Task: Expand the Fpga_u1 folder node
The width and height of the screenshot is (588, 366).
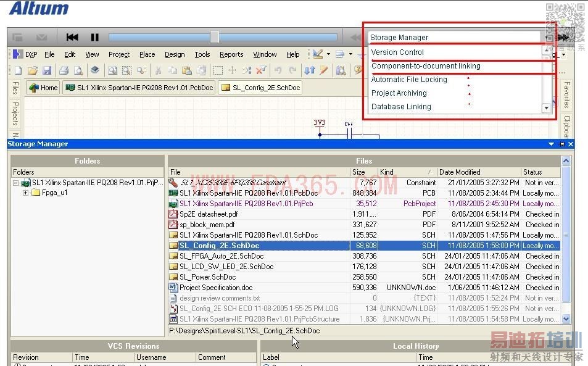Action: pos(25,193)
